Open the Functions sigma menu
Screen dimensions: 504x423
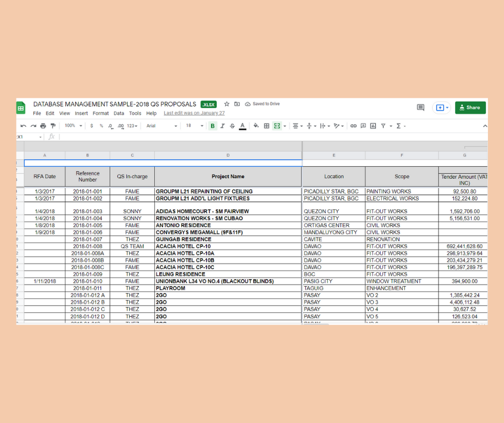coord(401,126)
